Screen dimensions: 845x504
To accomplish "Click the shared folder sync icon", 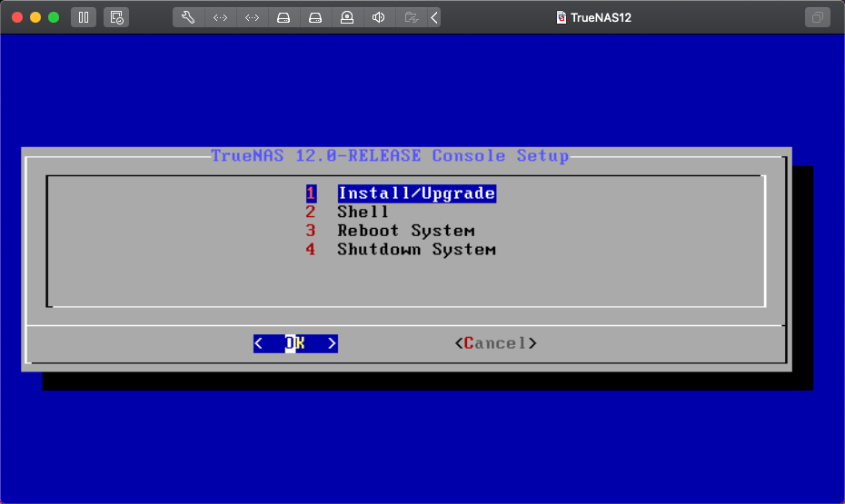I will pyautogui.click(x=412, y=17).
